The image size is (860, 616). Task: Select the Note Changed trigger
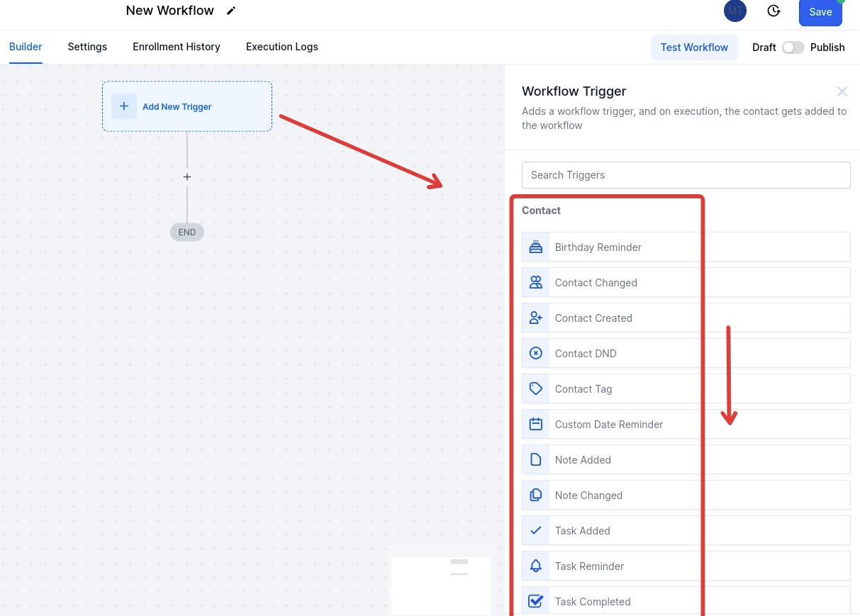click(686, 495)
